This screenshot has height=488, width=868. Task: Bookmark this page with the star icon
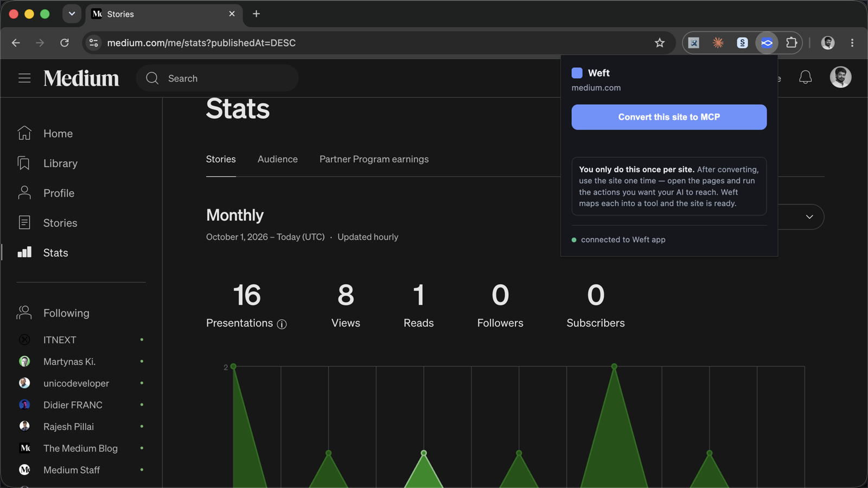pos(660,43)
